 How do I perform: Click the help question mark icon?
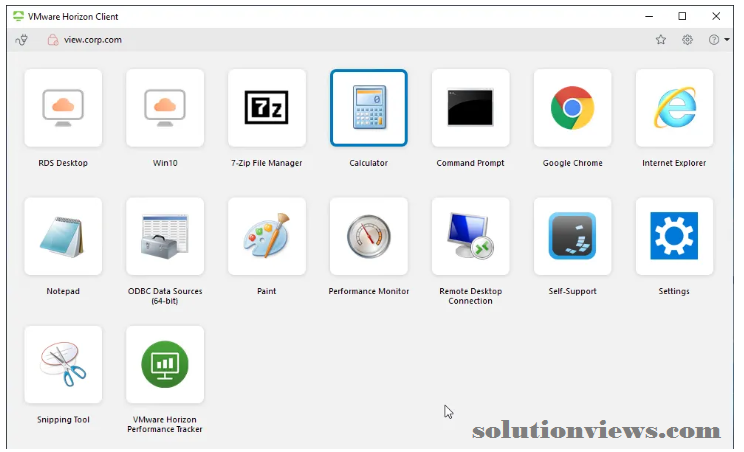tap(714, 40)
